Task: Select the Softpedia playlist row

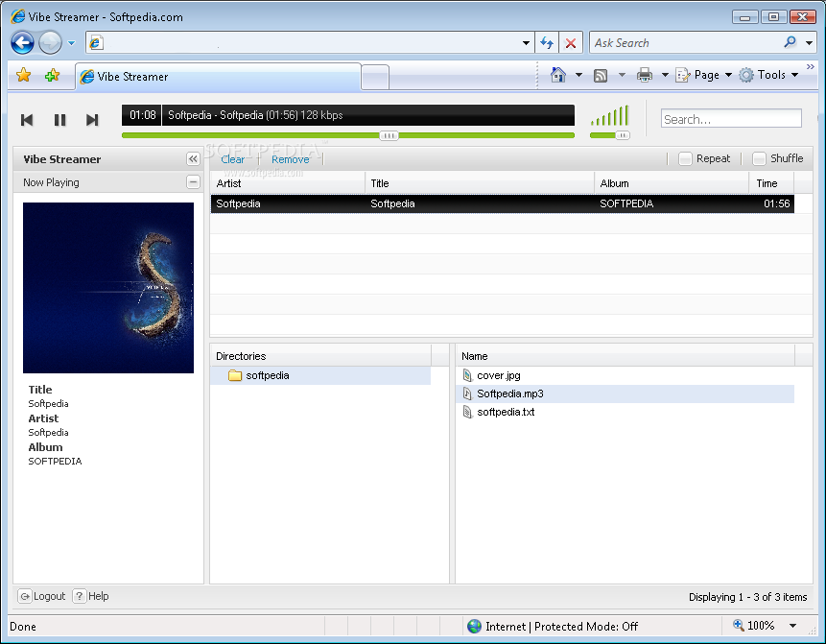Action: tap(503, 204)
